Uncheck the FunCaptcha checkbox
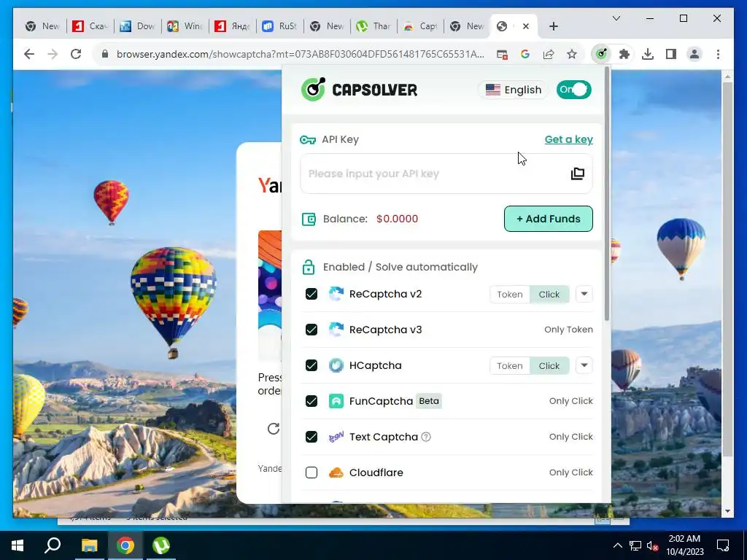747x560 pixels. [x=311, y=401]
